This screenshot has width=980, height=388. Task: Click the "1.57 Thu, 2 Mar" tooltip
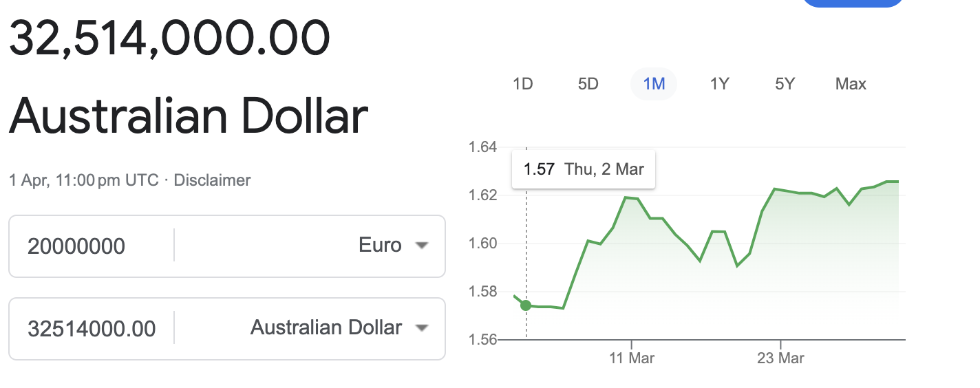click(584, 169)
